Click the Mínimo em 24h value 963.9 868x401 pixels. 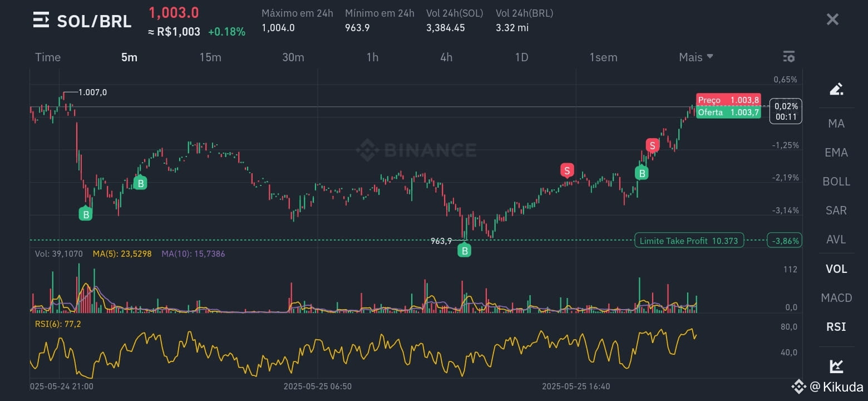[357, 28]
